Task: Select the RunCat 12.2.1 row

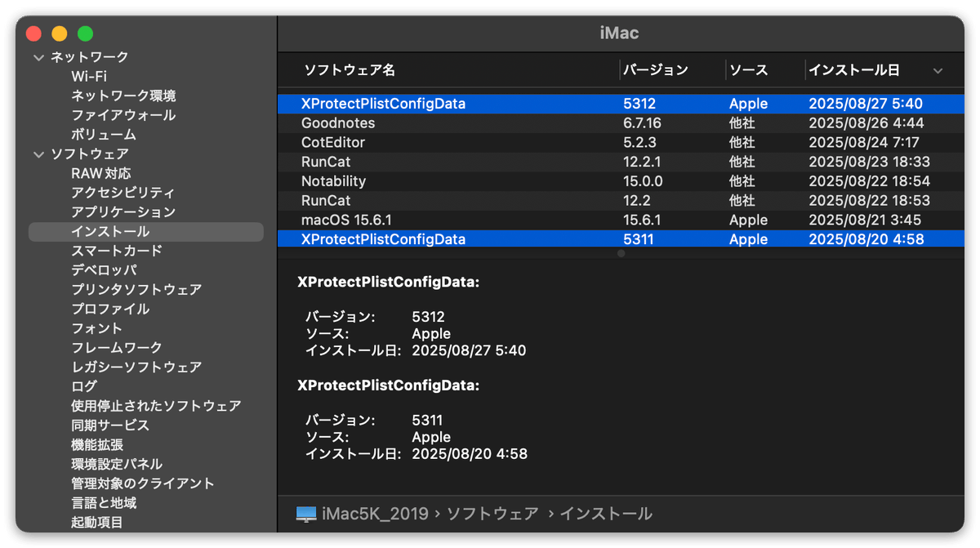Action: pyautogui.click(x=621, y=162)
